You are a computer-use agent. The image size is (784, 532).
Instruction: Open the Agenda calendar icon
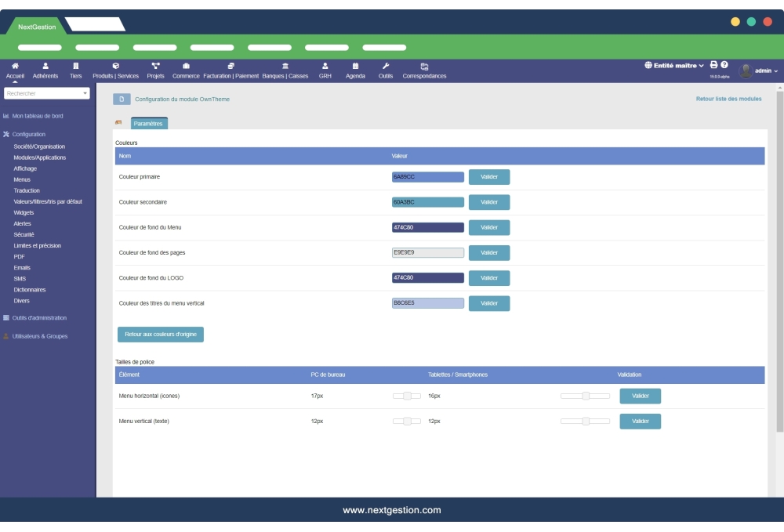[x=355, y=66]
